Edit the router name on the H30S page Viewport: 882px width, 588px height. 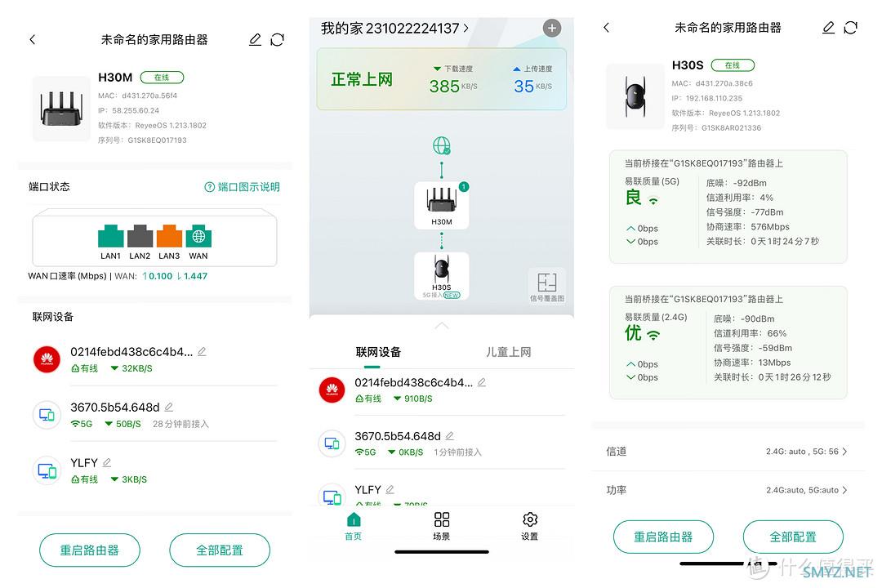coord(829,28)
